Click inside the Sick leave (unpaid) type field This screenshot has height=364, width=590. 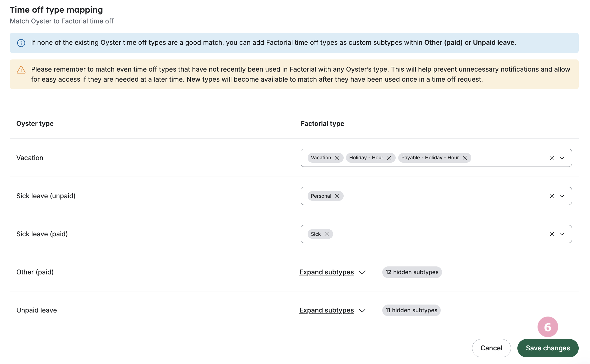[x=436, y=196]
